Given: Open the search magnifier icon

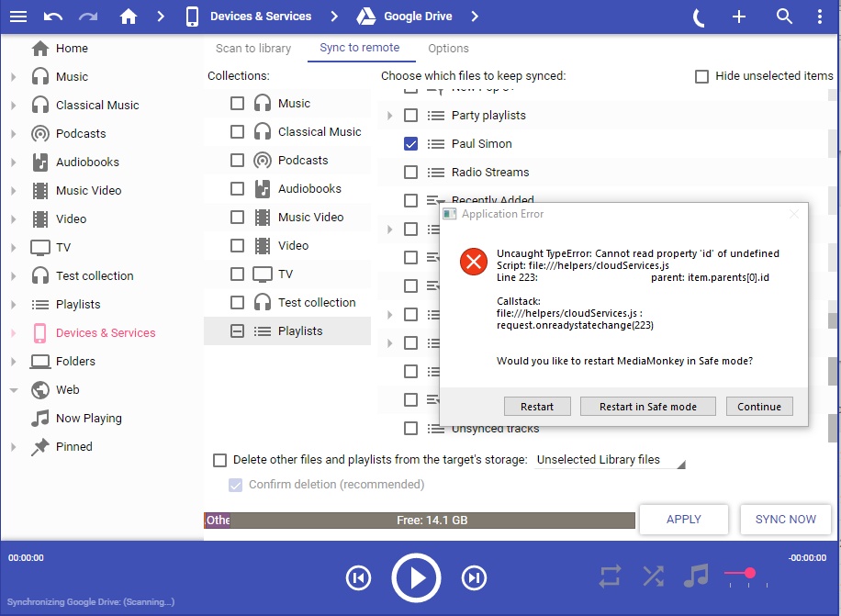Looking at the screenshot, I should point(784,17).
